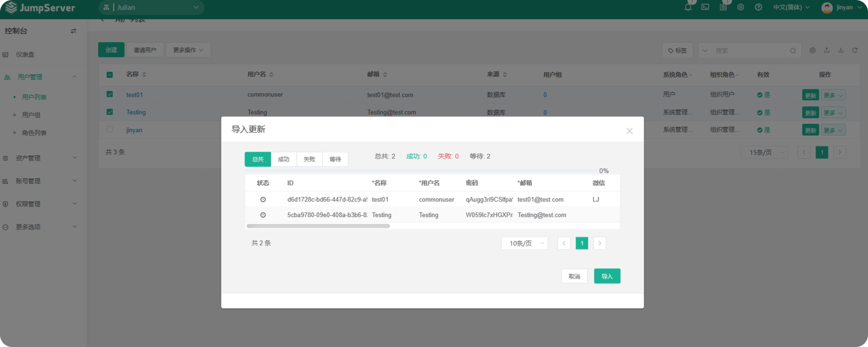The image size is (868, 347).
Task: Click the 导入 button
Action: pyautogui.click(x=607, y=277)
